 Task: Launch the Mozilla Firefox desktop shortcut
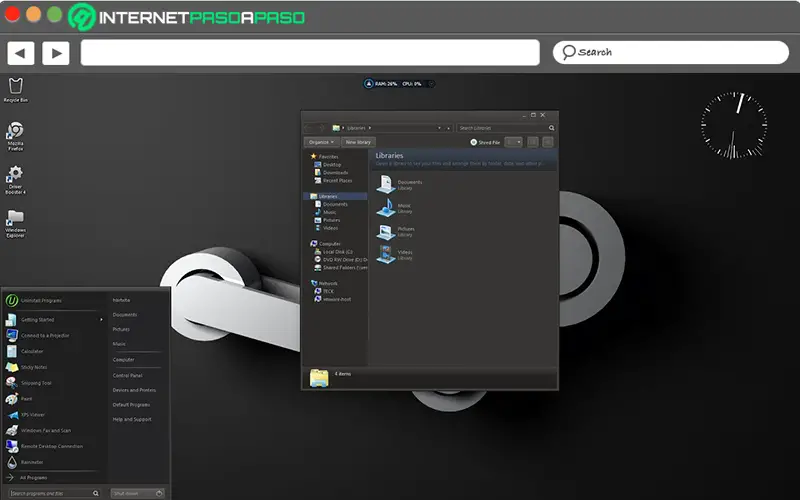point(15,136)
